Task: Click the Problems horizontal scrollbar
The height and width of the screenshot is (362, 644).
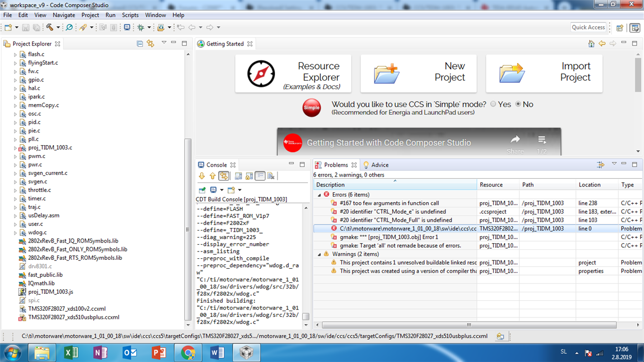Action: point(469,325)
